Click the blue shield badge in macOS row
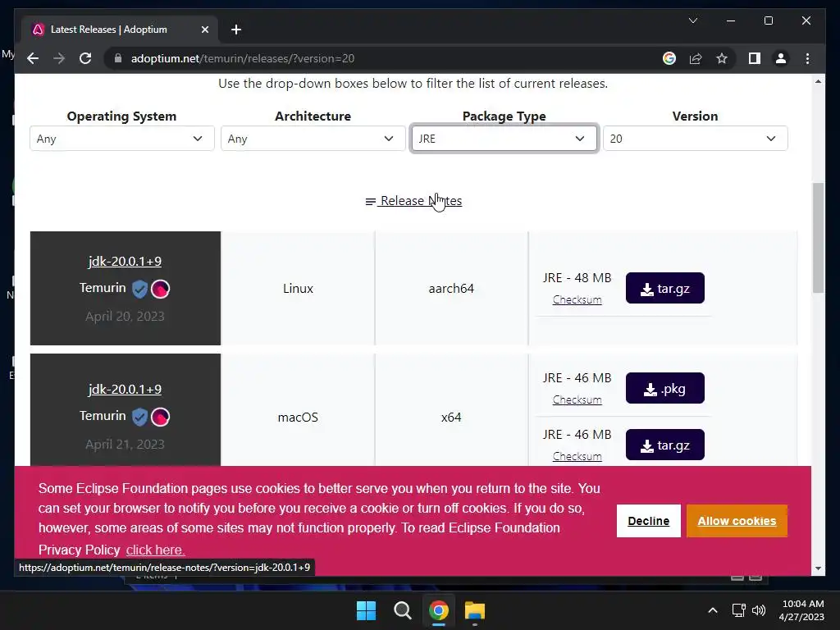 (139, 417)
